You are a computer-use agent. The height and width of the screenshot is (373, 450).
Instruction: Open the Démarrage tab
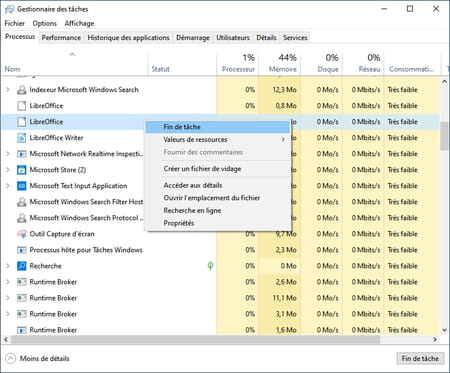tap(193, 38)
